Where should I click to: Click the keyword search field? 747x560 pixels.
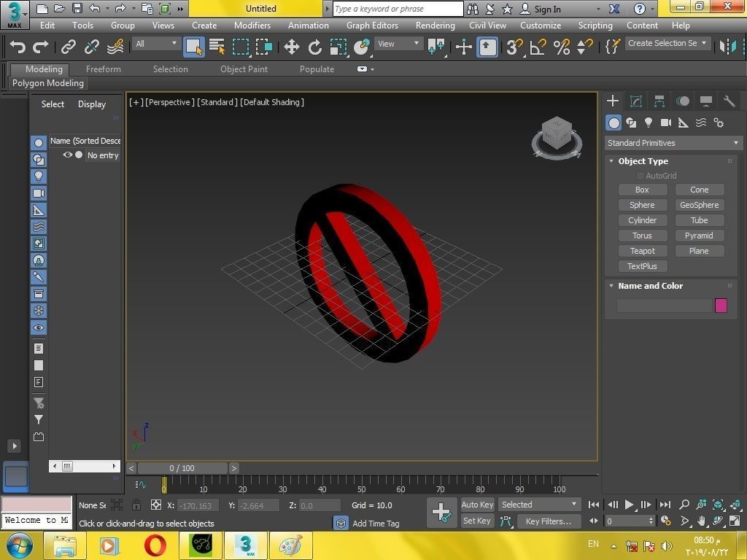398,9
